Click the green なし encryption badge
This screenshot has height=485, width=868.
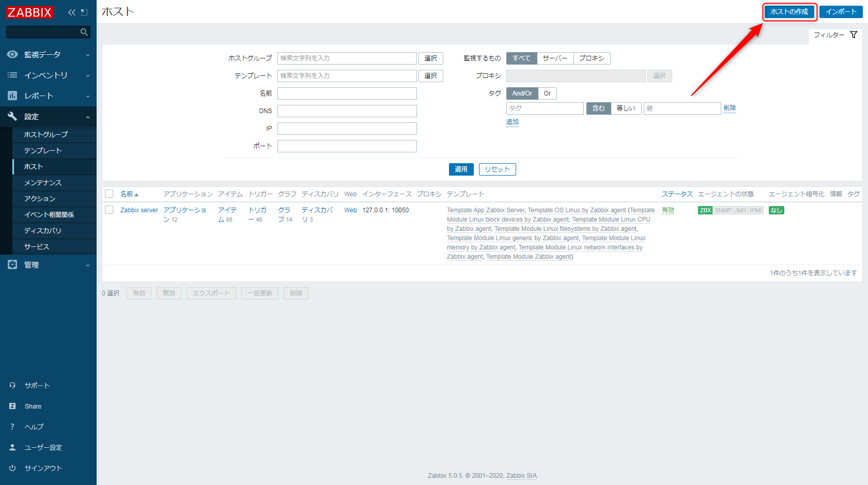pyautogui.click(x=776, y=210)
